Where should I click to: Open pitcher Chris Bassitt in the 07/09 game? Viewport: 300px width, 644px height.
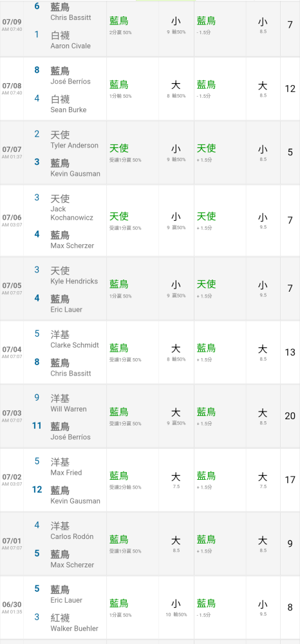[x=71, y=17]
